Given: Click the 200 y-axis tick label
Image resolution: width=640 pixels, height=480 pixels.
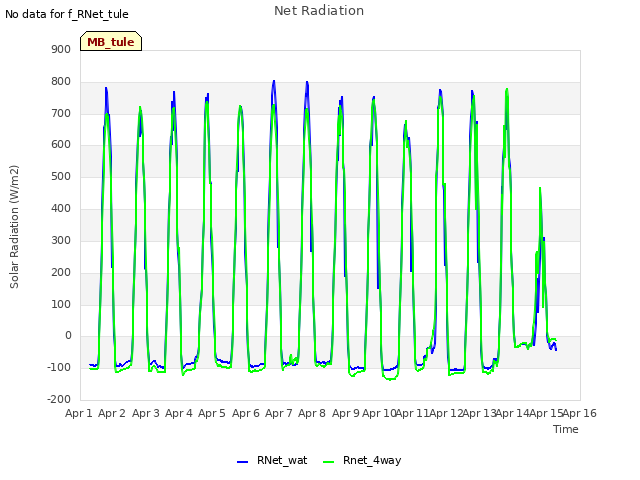Looking at the screenshot, I should [x=61, y=273].
